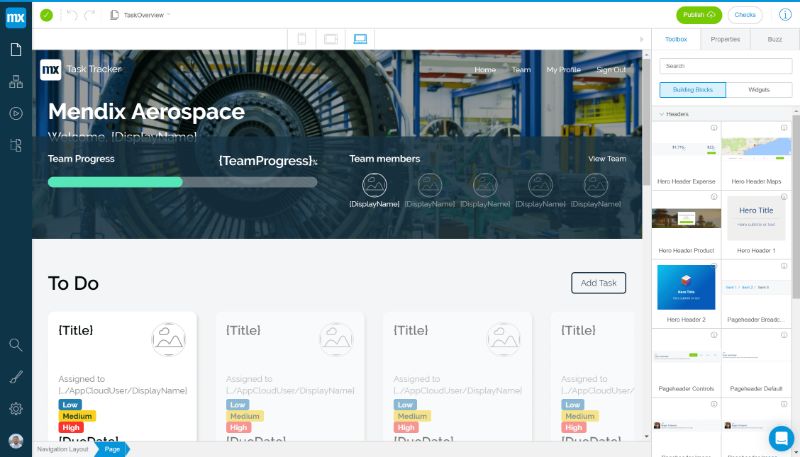Click info icon for Hero Header Expense
The height and width of the screenshot is (457, 800).
pos(714,128)
